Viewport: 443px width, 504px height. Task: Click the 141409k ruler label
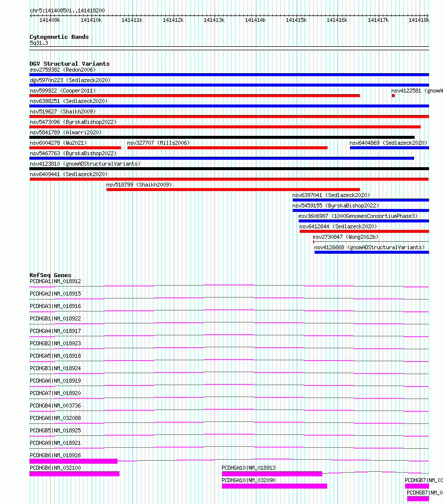[50, 20]
